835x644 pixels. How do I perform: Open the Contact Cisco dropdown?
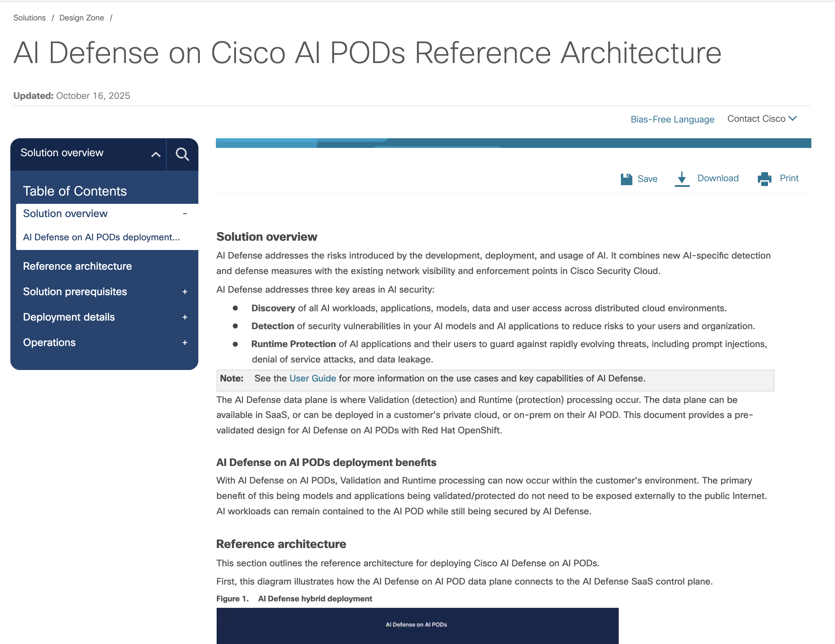tap(762, 119)
